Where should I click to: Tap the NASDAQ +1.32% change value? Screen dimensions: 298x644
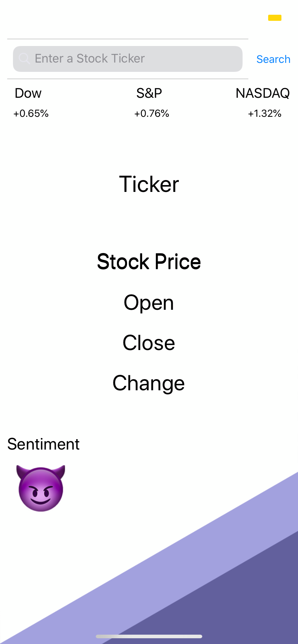coord(265,114)
